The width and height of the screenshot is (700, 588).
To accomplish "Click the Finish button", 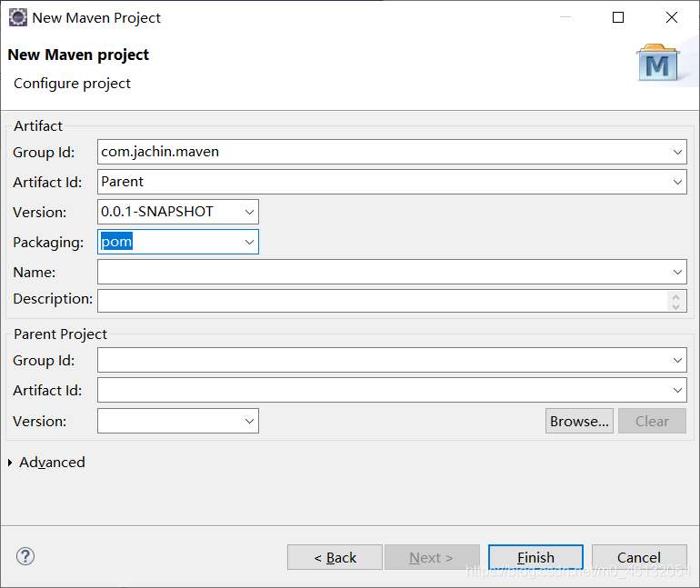I will click(x=535, y=557).
